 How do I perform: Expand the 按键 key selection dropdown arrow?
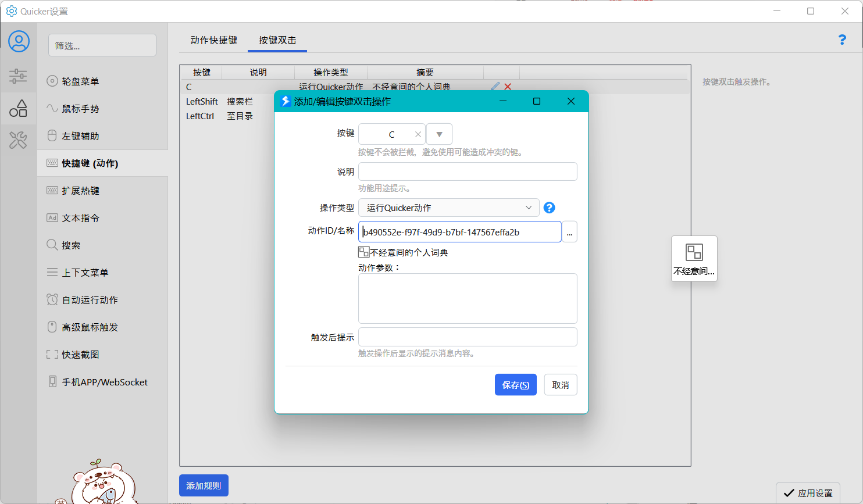click(439, 134)
